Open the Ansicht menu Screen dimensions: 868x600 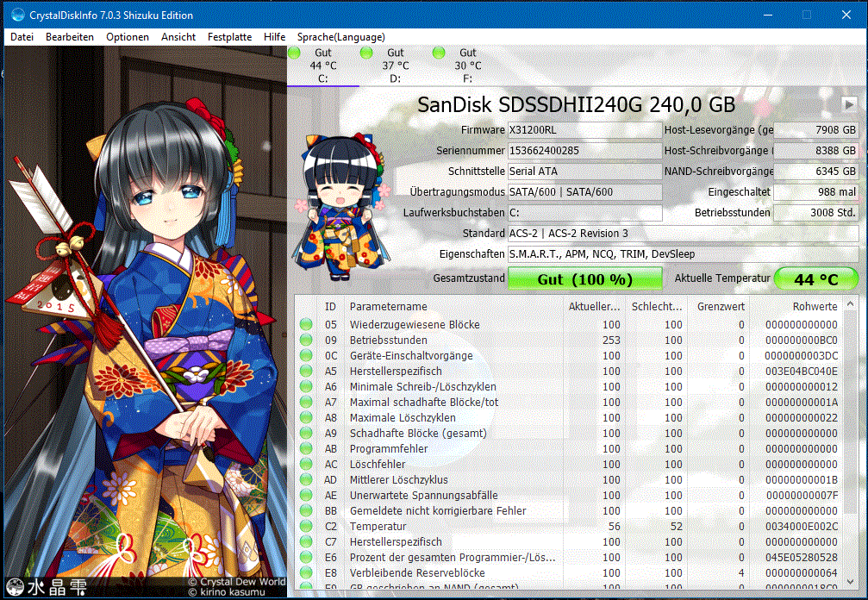[x=178, y=37]
